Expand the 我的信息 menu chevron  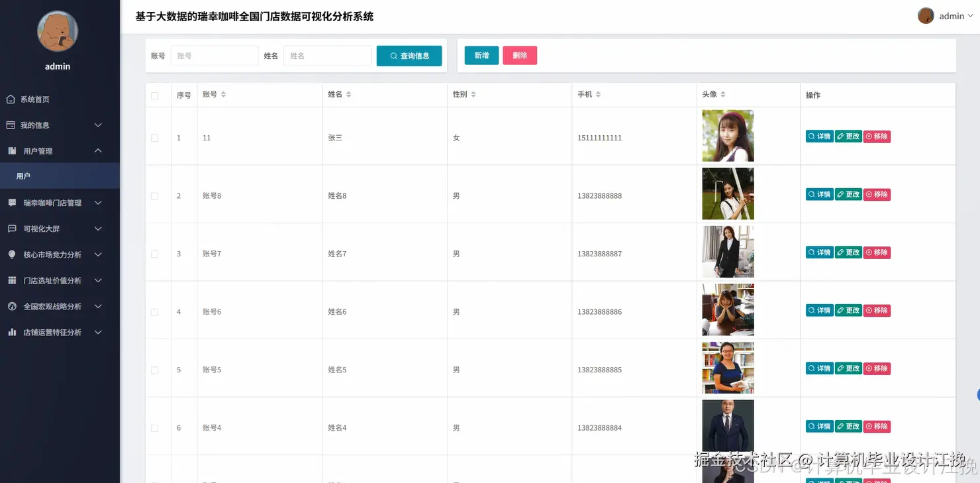point(98,125)
